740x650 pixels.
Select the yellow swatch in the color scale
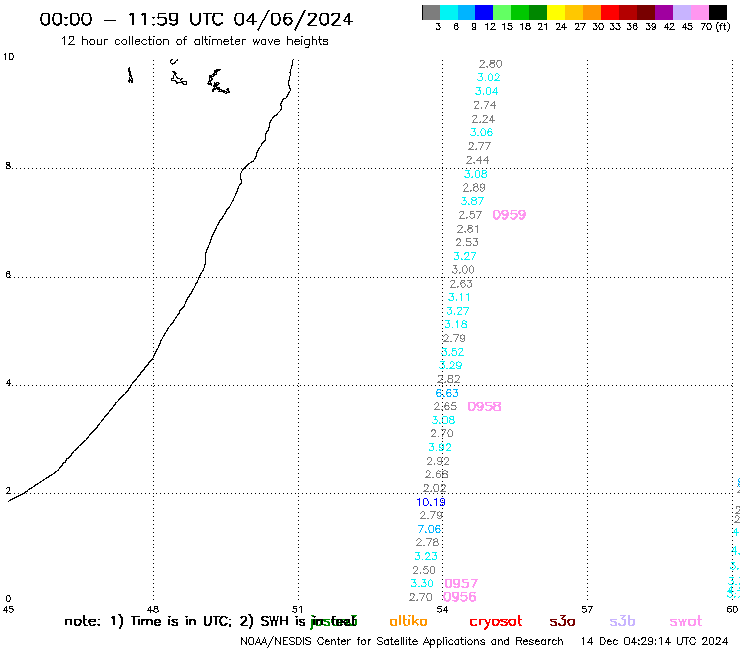click(556, 12)
